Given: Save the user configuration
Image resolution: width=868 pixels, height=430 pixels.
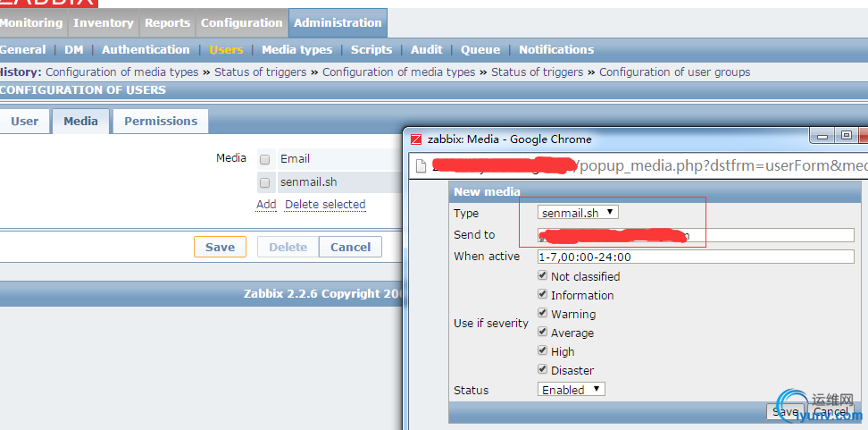Looking at the screenshot, I should 220,247.
